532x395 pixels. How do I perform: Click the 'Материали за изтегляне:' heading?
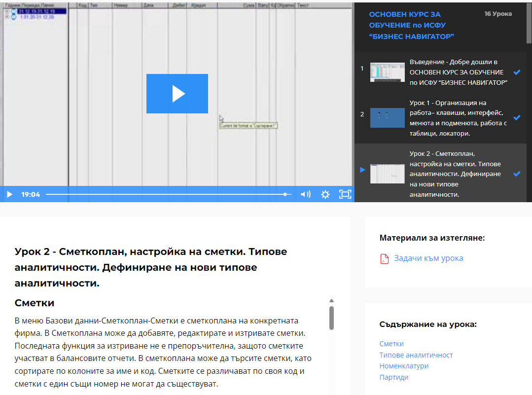(432, 238)
